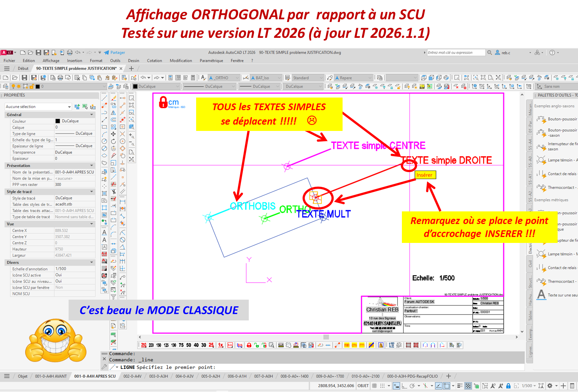Image resolution: width=578 pixels, height=392 pixels.
Task: Click the Début tab
Action: 23,69
